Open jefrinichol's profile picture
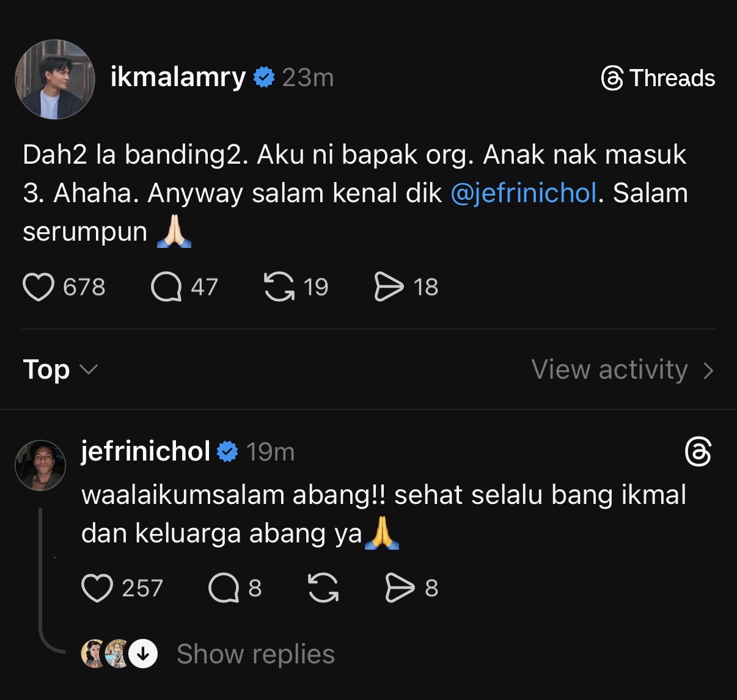 click(x=40, y=465)
